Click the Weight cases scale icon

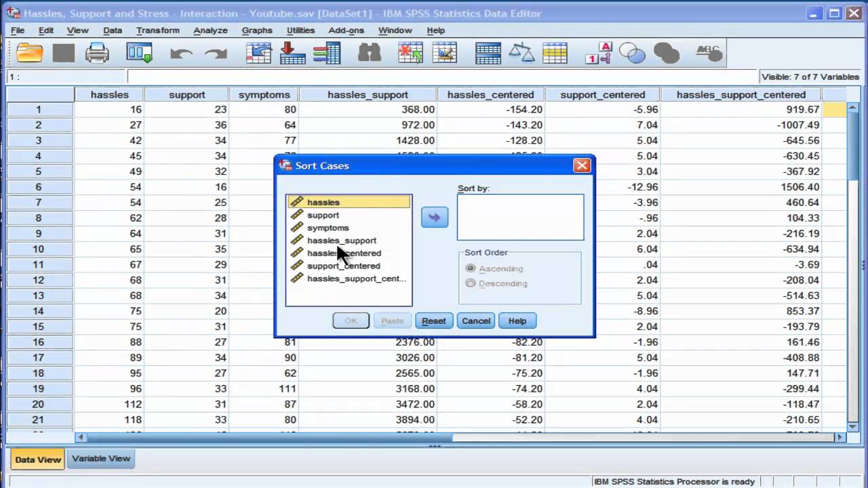pyautogui.click(x=521, y=53)
